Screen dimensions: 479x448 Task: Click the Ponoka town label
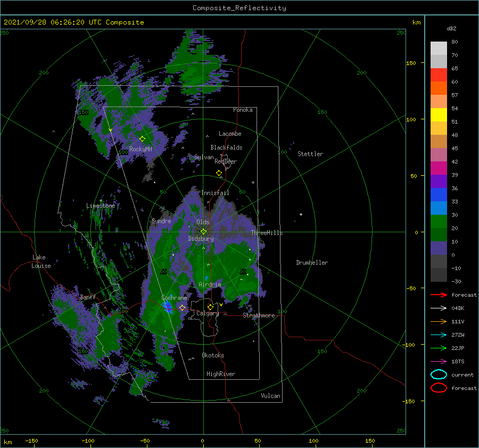243,110
